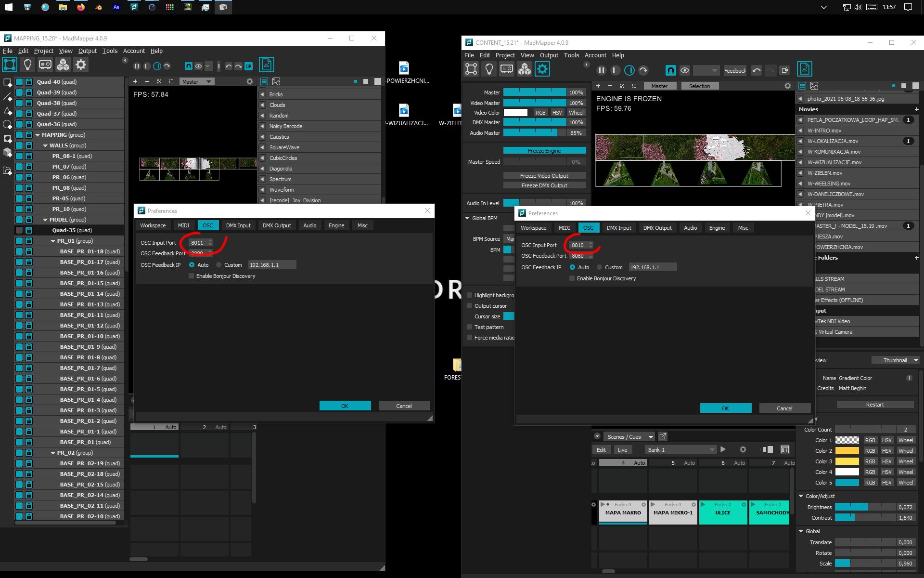This screenshot has height=578, width=924.
Task: Open Fixtures lightbulb tab in CONTENT window
Action: pyautogui.click(x=489, y=69)
